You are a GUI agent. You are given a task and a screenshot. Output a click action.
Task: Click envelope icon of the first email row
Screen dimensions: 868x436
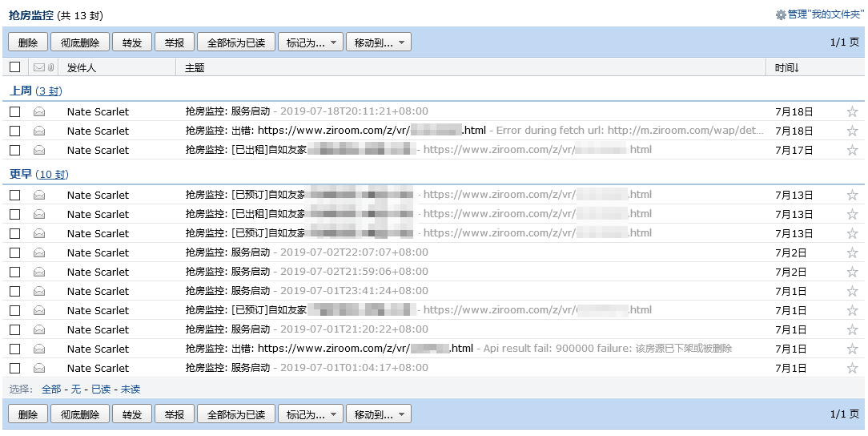click(x=39, y=112)
